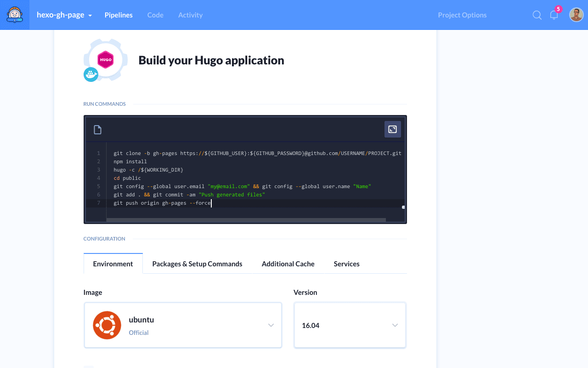The height and width of the screenshot is (368, 588).
Task: Go to Activity in top navigation
Action: (190, 15)
